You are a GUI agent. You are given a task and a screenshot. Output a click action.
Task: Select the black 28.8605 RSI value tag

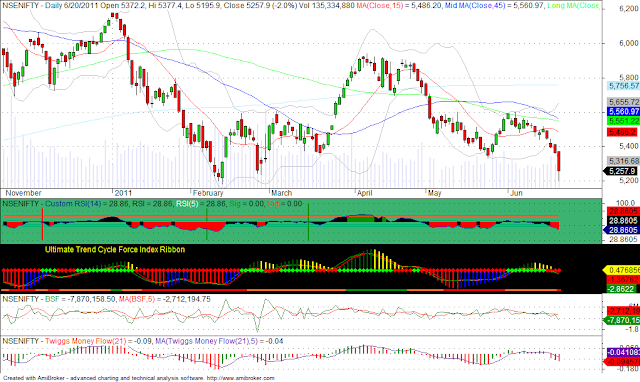point(623,220)
